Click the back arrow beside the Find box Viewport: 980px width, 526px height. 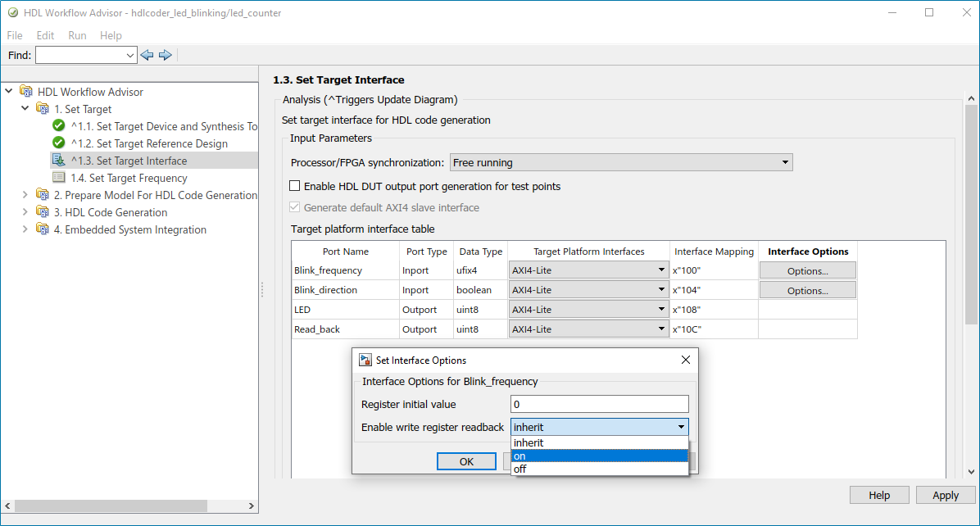(147, 55)
